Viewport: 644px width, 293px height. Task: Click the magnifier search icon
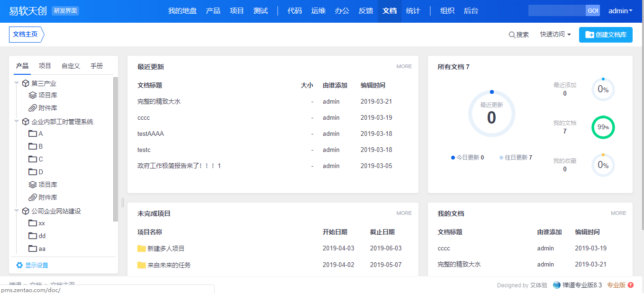coord(512,35)
